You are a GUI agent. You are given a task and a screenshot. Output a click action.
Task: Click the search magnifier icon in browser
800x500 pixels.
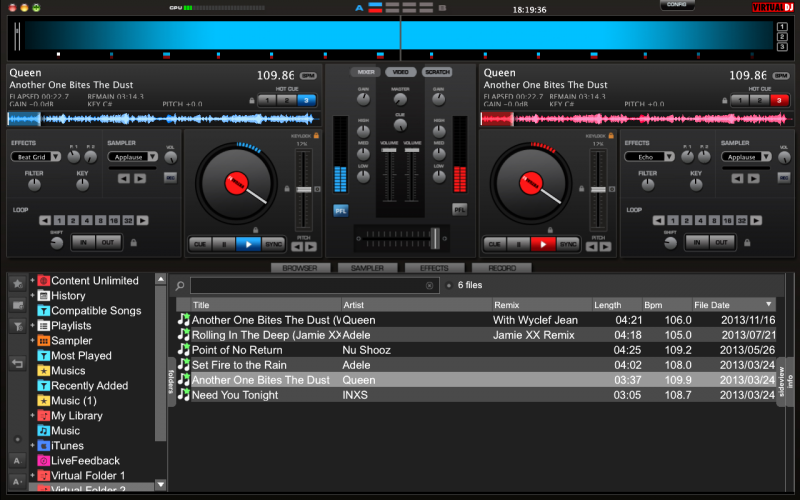180,286
